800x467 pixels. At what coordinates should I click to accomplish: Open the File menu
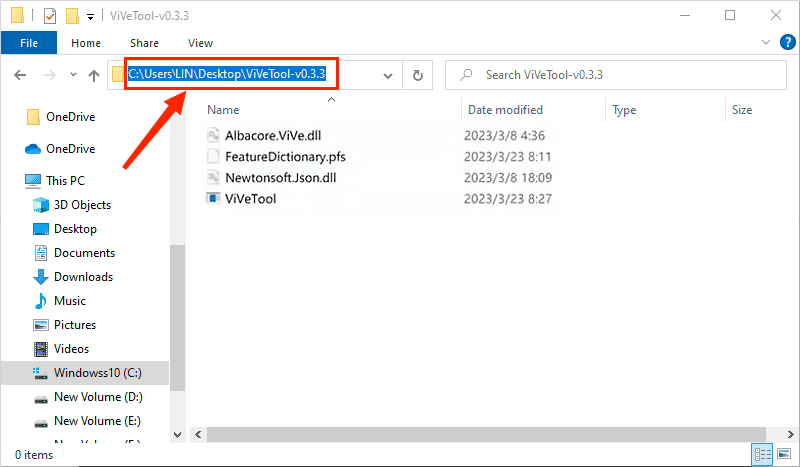pos(29,43)
